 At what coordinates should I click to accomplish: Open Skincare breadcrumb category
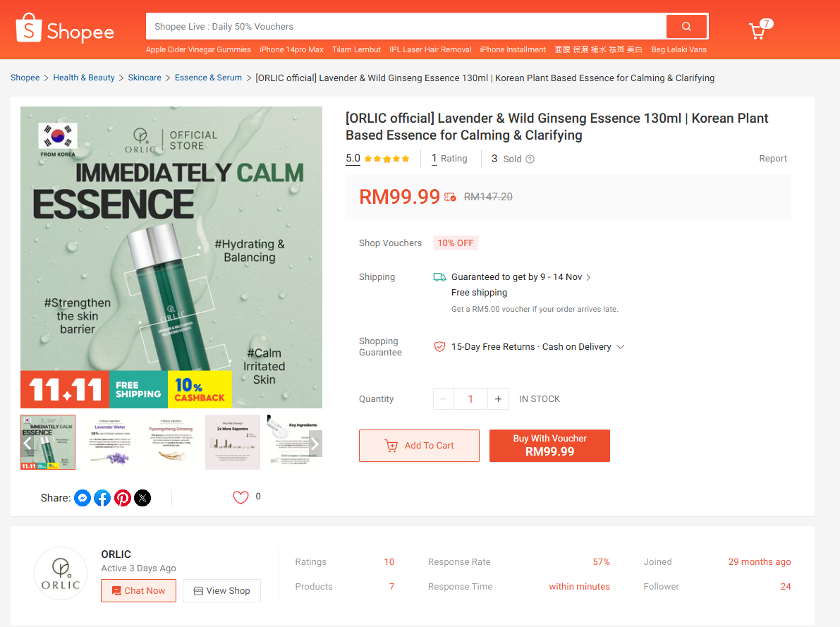point(145,78)
